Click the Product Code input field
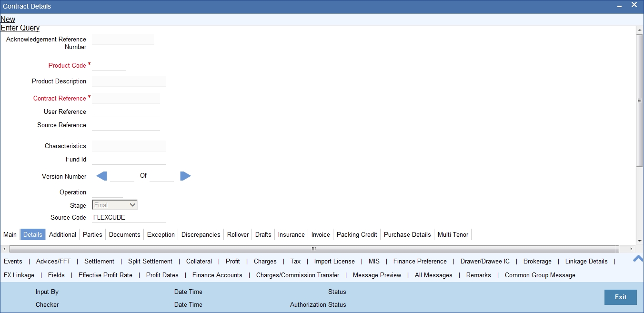Image resolution: width=644 pixels, height=313 pixels. tap(109, 65)
